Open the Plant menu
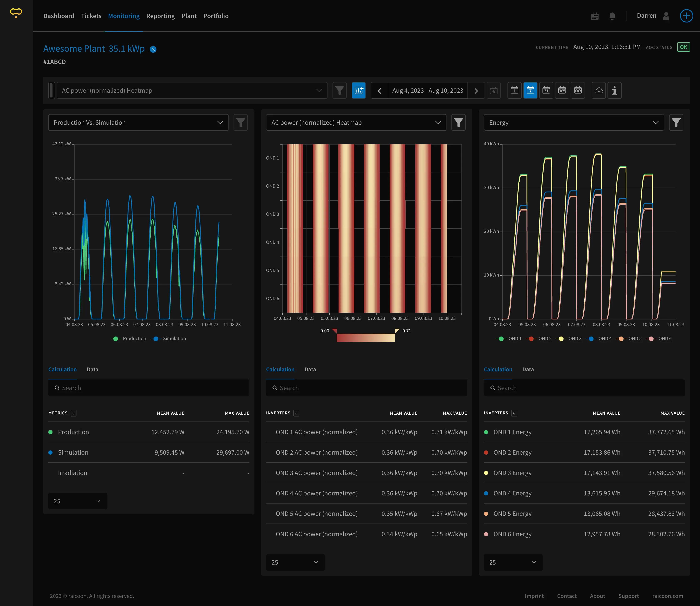700x606 pixels. tap(189, 16)
